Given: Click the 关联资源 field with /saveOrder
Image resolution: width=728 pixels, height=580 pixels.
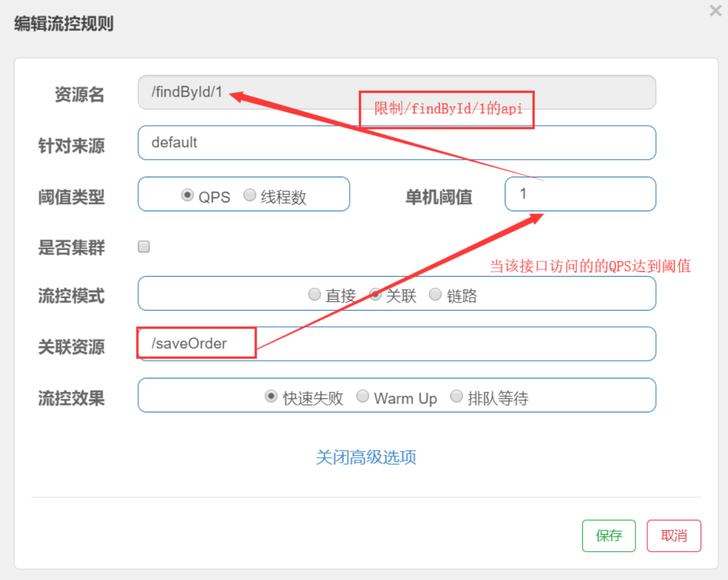Looking at the screenshot, I should pos(396,344).
